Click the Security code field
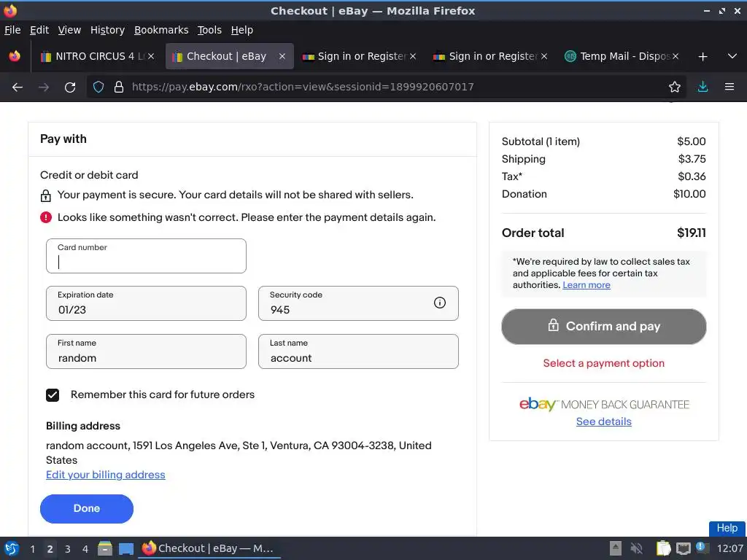Viewport: 747px width, 560px height. [358, 303]
